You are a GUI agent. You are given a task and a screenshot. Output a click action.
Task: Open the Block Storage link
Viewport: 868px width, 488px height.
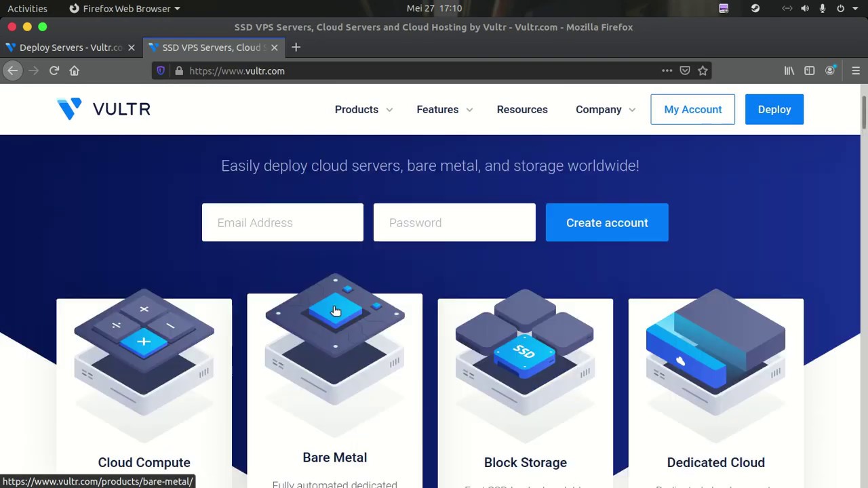point(526,462)
